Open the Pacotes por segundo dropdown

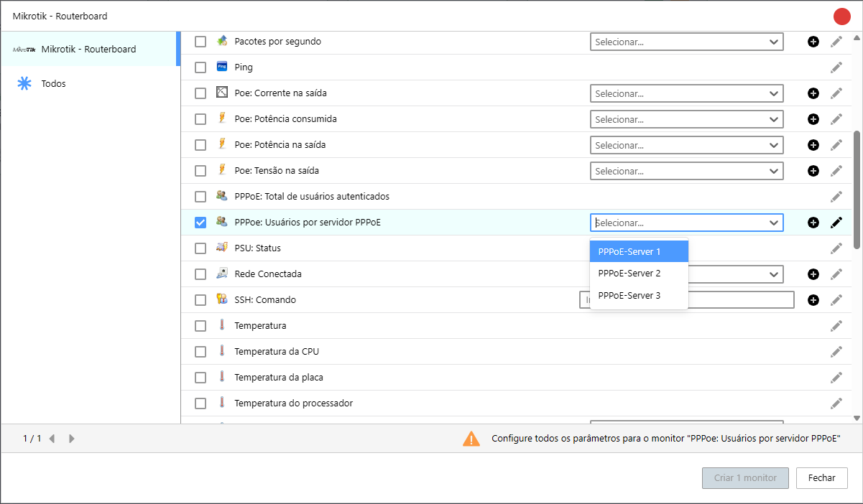686,42
